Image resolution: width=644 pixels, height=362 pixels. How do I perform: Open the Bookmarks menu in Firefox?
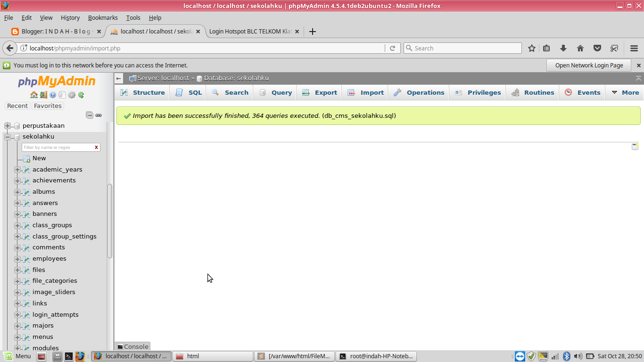[x=103, y=17]
